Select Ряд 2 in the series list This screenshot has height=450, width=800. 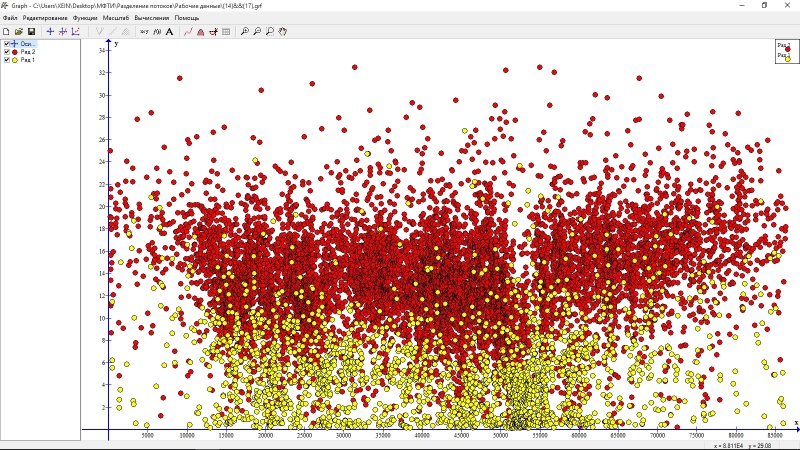pos(28,52)
